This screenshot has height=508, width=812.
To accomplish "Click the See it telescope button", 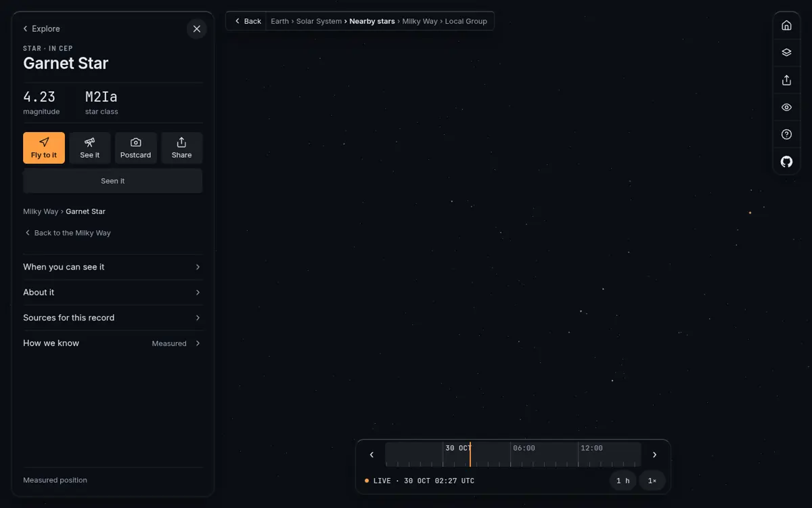I will pos(90,148).
